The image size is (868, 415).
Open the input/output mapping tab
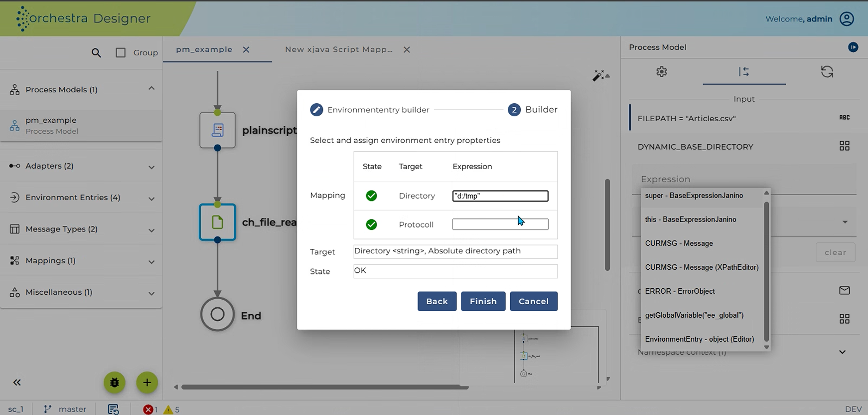coord(744,72)
